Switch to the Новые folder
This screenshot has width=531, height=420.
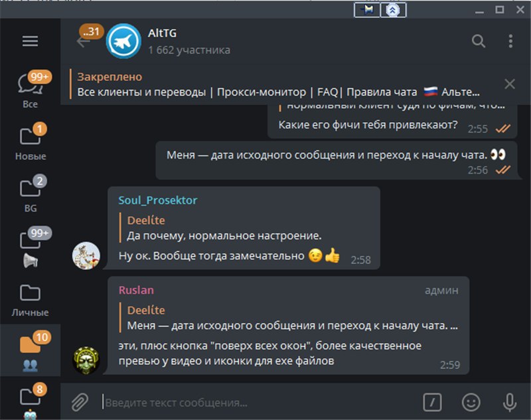click(30, 141)
